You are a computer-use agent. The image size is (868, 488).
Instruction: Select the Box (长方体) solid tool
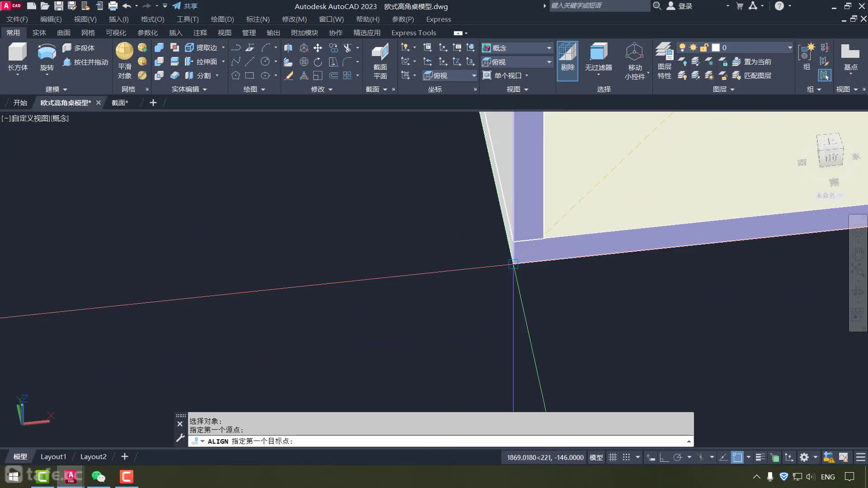point(18,57)
